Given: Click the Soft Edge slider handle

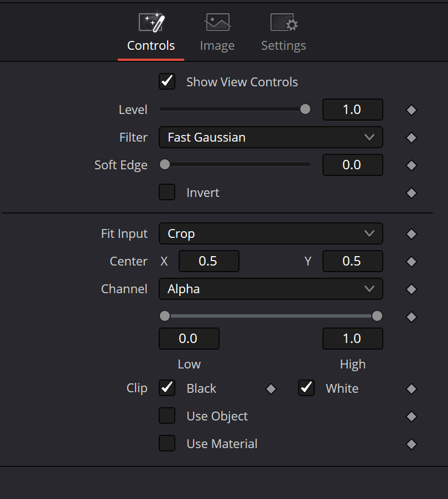Looking at the screenshot, I should (165, 164).
